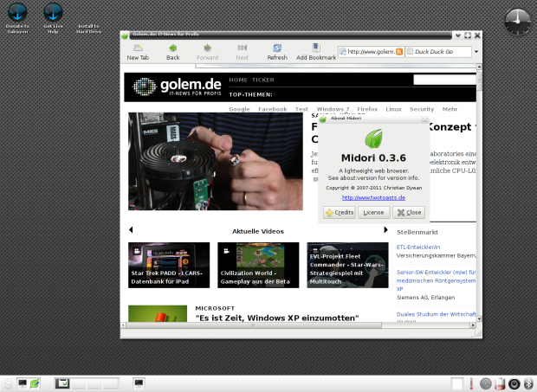Expand the Mehr topics link

[x=450, y=109]
